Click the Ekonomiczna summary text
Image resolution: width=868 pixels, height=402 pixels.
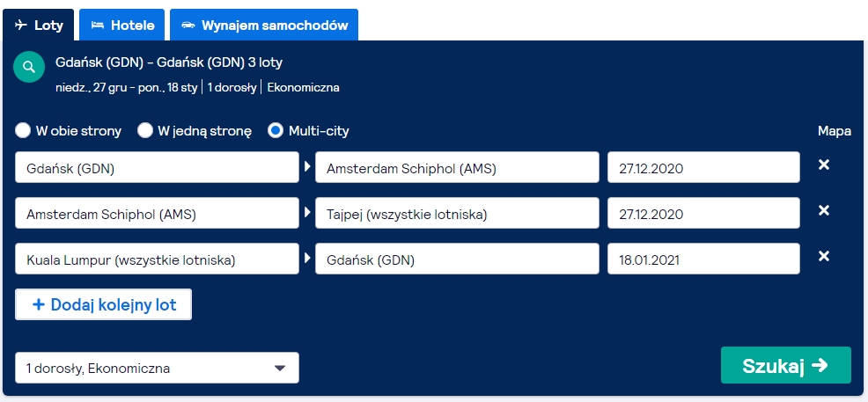304,87
